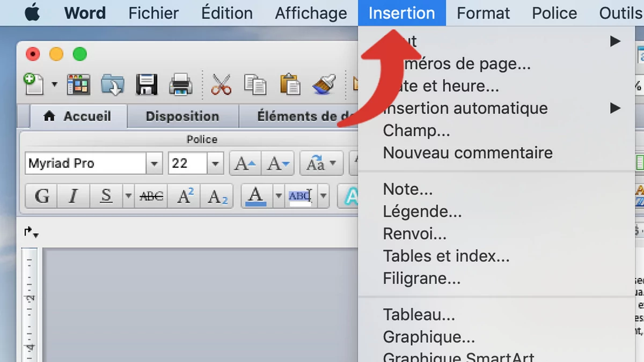644x362 pixels.
Task: Select Légende... menu item
Action: pyautogui.click(x=496, y=212)
